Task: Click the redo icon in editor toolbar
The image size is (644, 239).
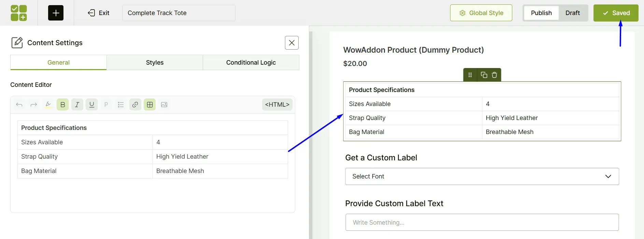Action: 33,105
